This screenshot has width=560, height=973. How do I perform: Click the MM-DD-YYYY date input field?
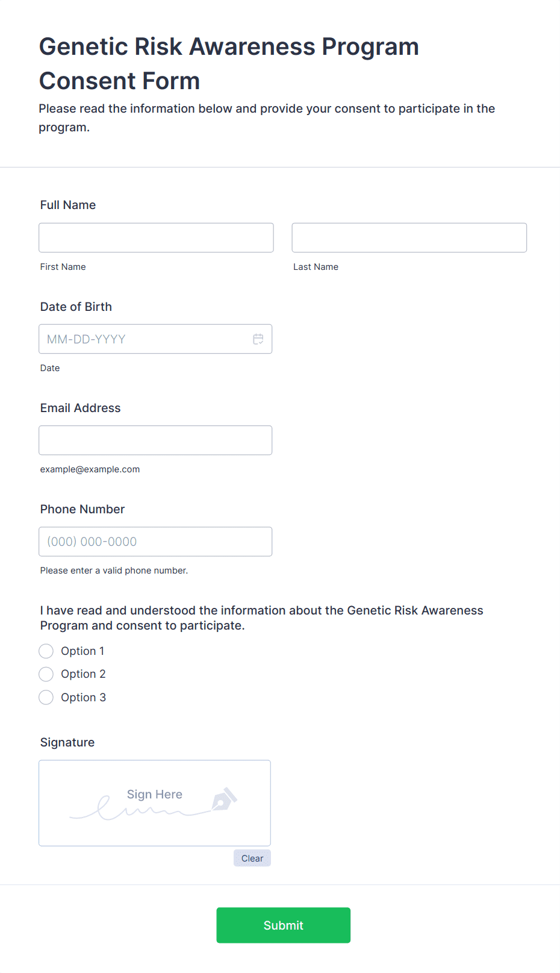coord(145,339)
